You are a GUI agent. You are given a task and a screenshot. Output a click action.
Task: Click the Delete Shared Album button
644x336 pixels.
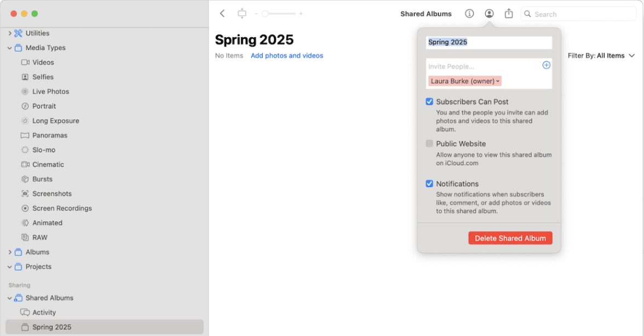(x=510, y=238)
